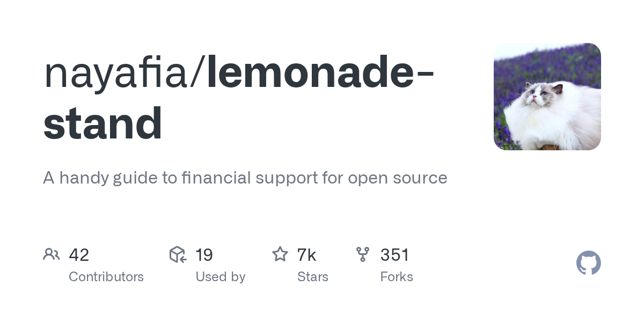Viewport: 644px width, 322px height.
Task: Click the used-by count 19
Action: [x=204, y=254]
